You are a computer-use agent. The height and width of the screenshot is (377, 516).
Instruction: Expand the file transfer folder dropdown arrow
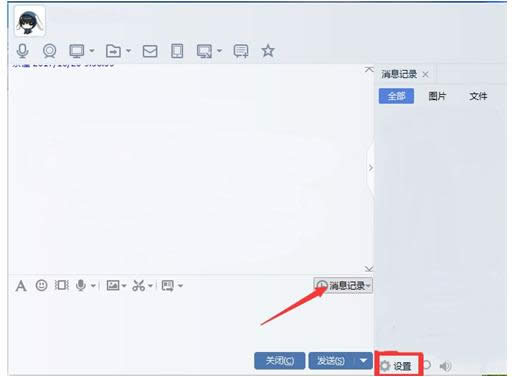129,51
